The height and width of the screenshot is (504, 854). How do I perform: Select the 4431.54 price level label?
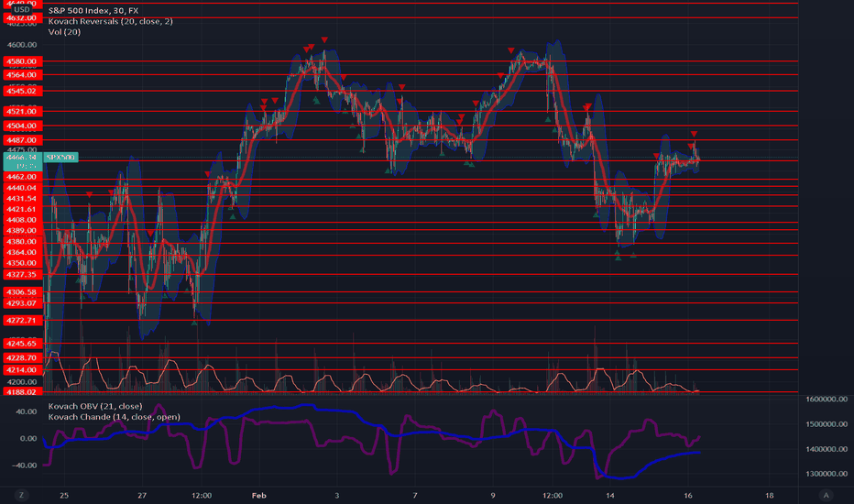(22, 198)
